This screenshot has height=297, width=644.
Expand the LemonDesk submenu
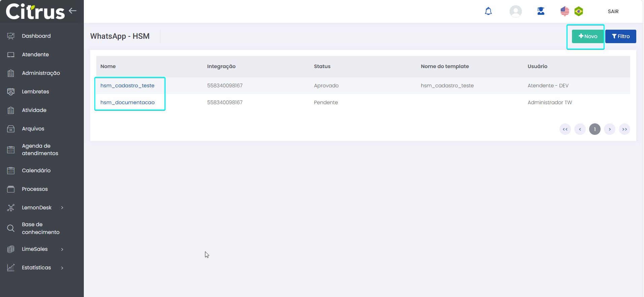pyautogui.click(x=62, y=208)
